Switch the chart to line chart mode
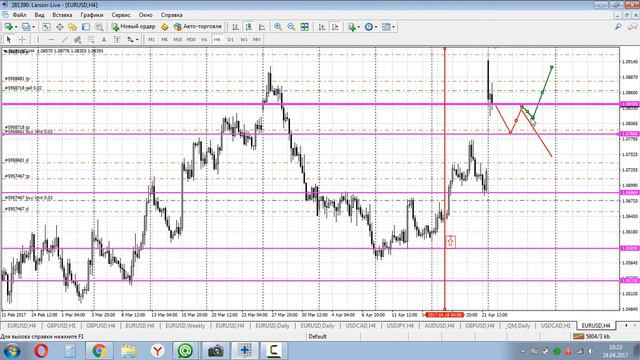This screenshot has width=640, height=360. click(262, 27)
